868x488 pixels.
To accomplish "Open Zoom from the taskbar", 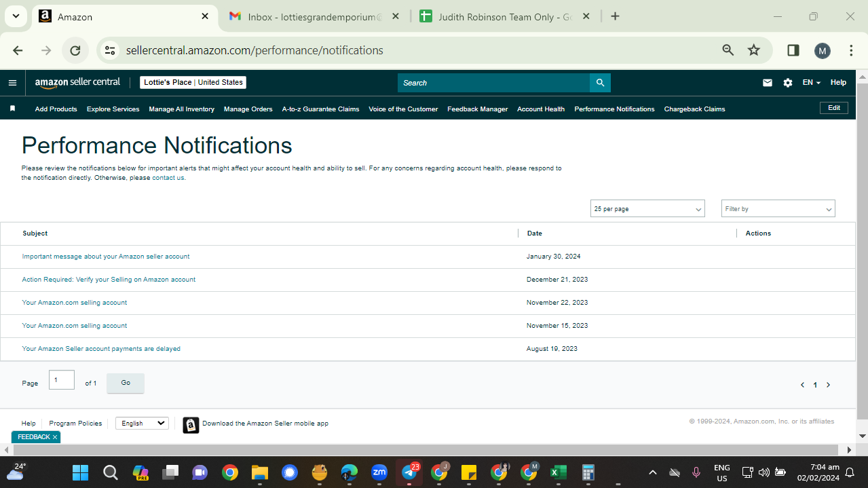I will [379, 472].
